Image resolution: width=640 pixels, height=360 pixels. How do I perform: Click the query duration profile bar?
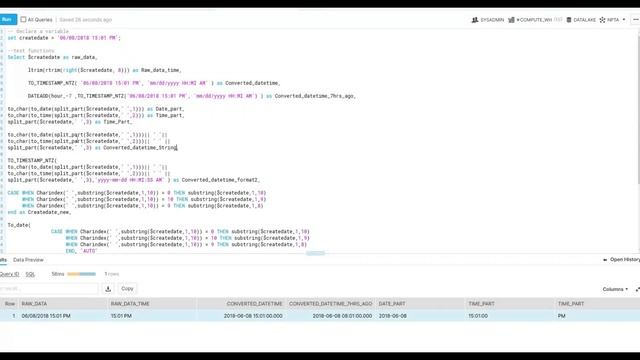82,274
